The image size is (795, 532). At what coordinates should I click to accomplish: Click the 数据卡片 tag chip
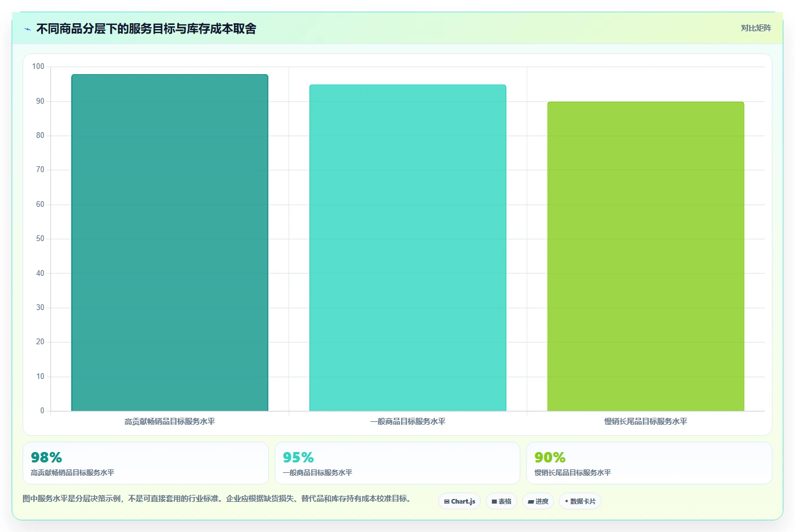580,501
